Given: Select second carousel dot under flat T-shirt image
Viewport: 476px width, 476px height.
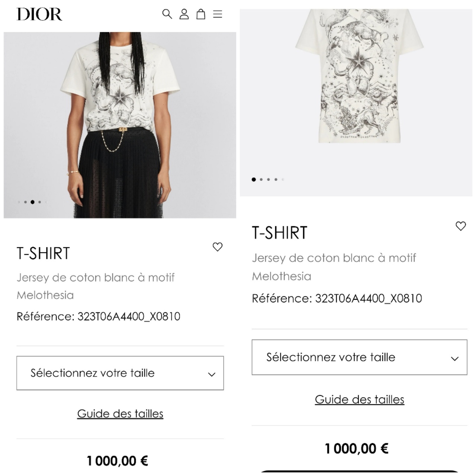Looking at the screenshot, I should pyautogui.click(x=261, y=180).
